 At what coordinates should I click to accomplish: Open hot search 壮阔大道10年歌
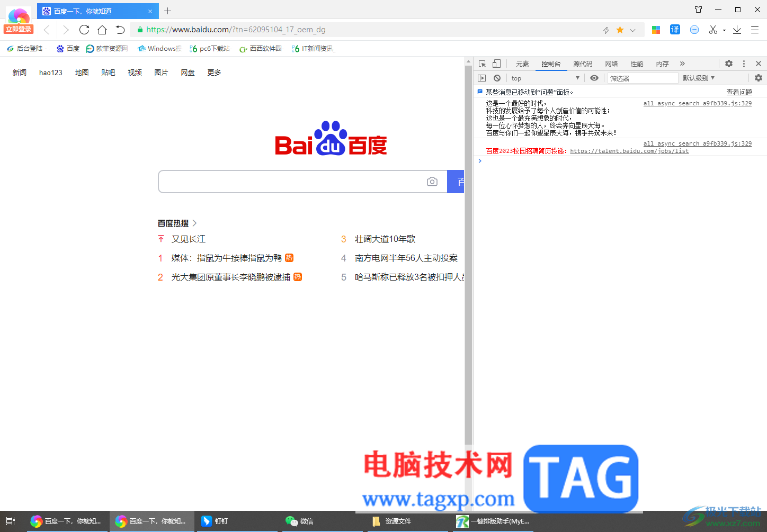pyautogui.click(x=385, y=239)
